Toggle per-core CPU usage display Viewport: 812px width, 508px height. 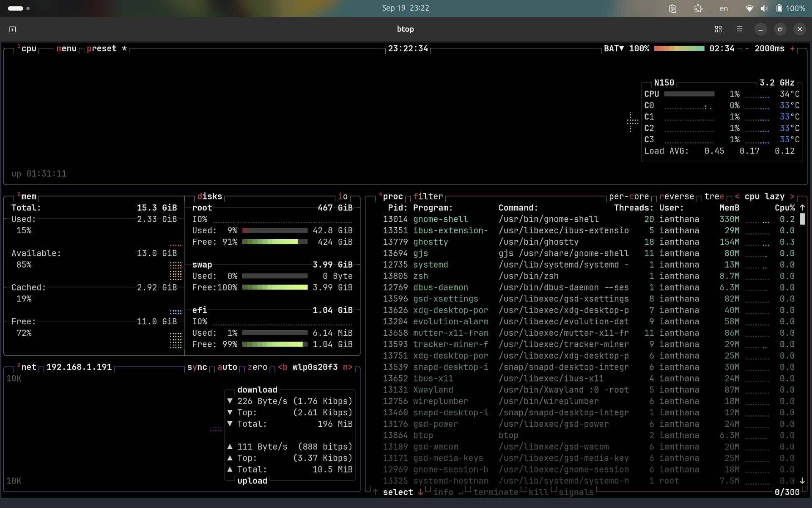coord(629,196)
